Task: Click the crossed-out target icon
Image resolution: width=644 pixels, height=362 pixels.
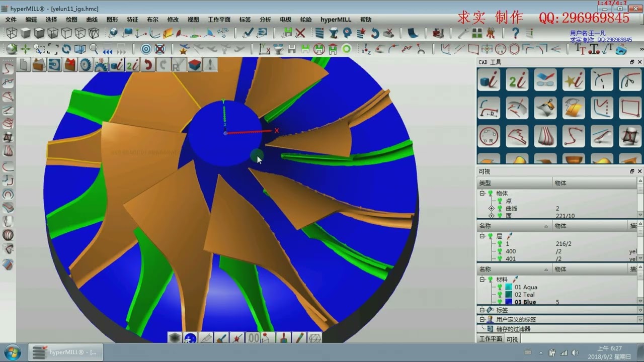Action: pos(160,49)
